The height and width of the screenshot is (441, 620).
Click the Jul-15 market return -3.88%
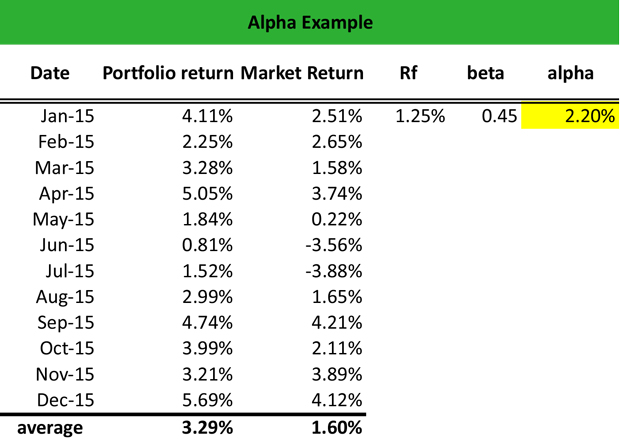(x=330, y=271)
